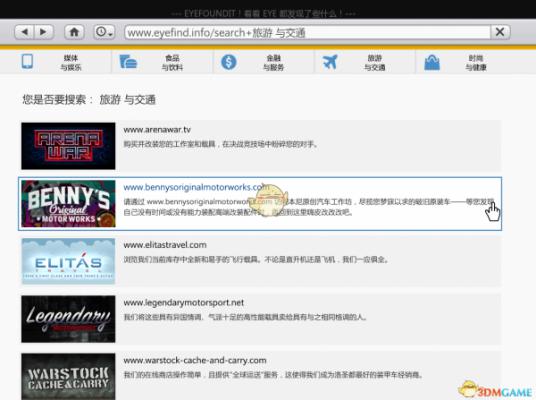Open the 金融与服务 category tab

[273, 63]
